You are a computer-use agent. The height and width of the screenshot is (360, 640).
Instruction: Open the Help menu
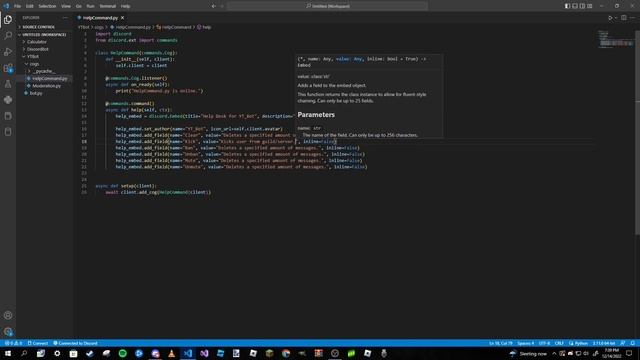point(126,6)
